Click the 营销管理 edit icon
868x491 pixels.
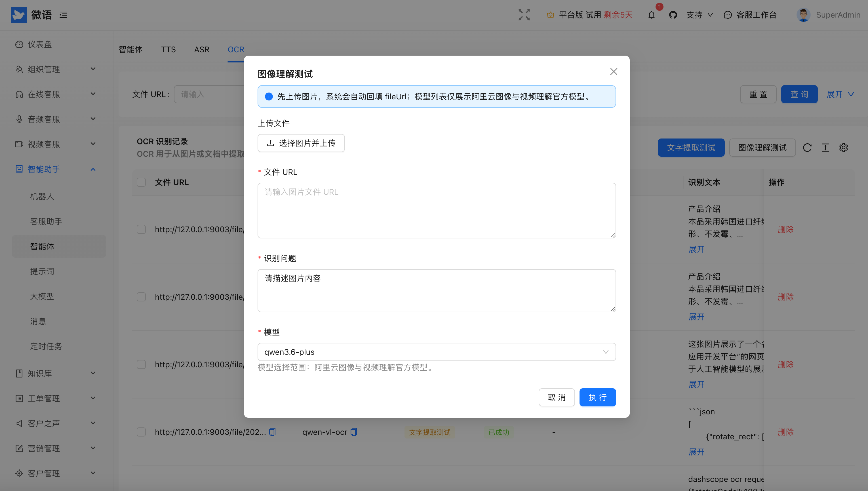click(19, 448)
